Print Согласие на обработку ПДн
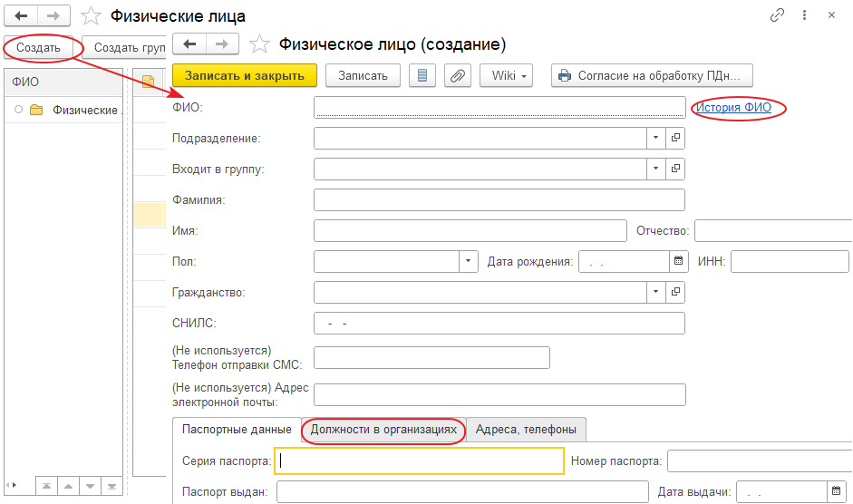 point(652,75)
